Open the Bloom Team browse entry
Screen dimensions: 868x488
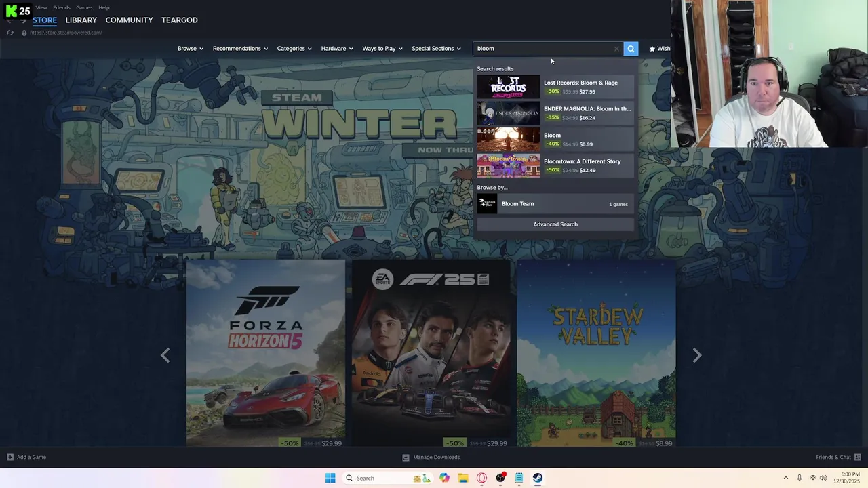(555, 204)
